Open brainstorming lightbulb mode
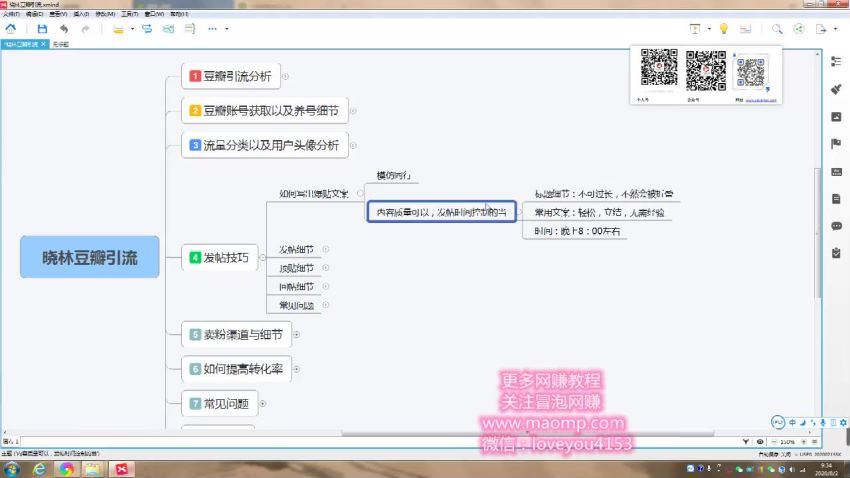 pos(724,29)
